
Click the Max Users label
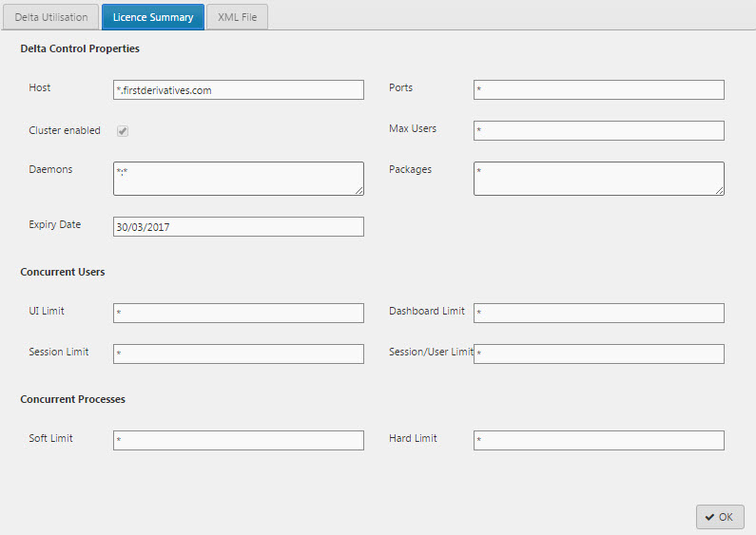[413, 128]
